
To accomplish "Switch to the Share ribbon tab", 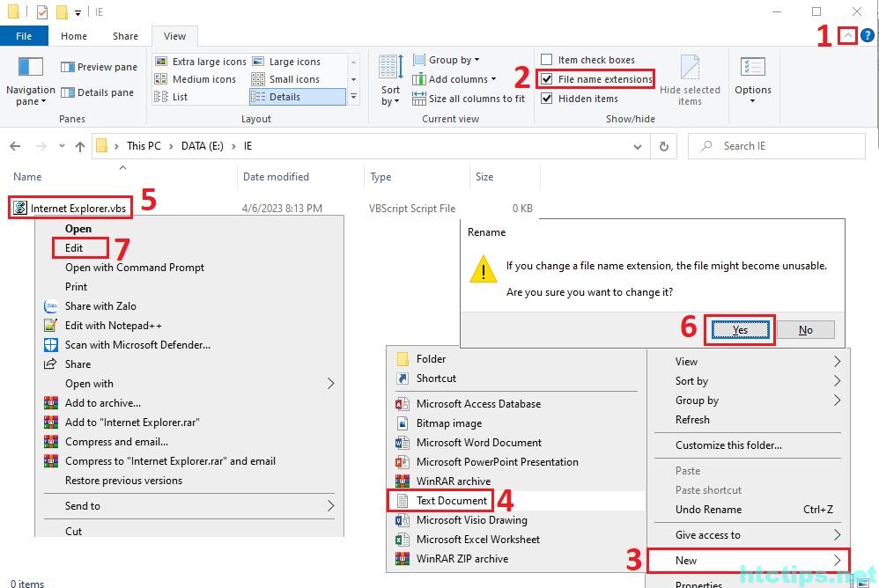I will pos(125,36).
